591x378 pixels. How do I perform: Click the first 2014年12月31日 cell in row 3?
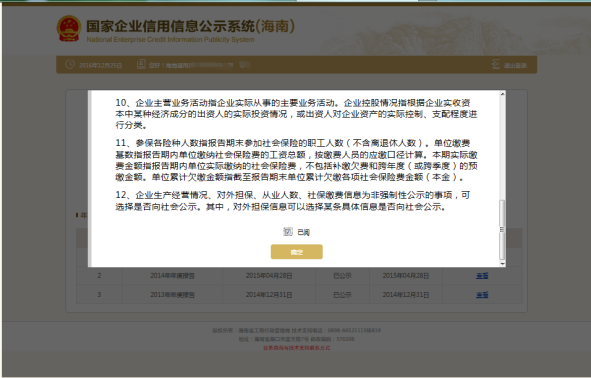[x=269, y=295]
